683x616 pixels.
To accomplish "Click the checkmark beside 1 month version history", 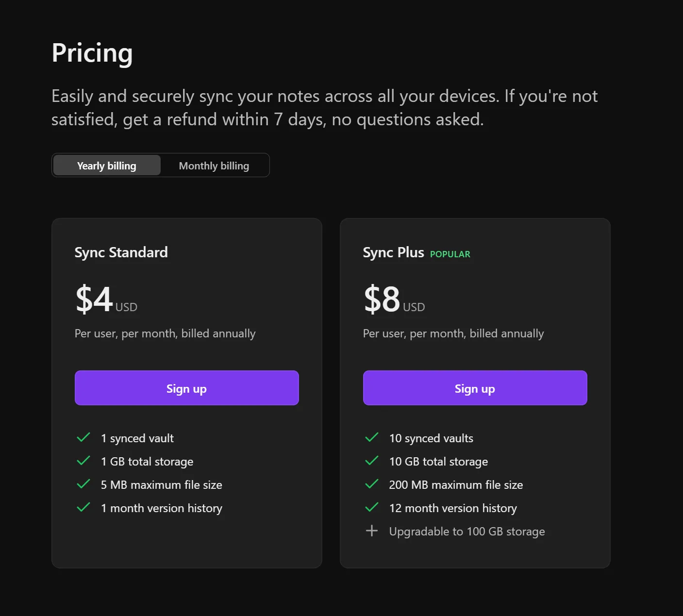I will point(83,508).
